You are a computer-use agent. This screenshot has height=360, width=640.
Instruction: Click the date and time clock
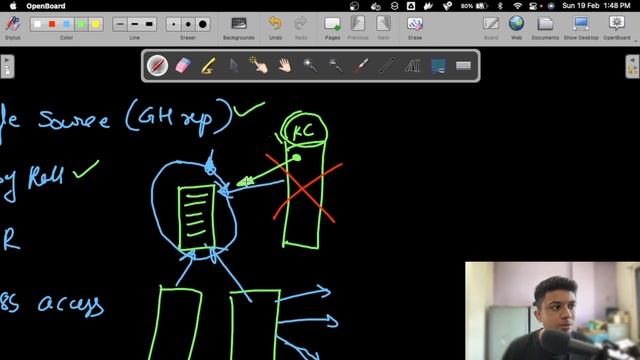pos(596,6)
